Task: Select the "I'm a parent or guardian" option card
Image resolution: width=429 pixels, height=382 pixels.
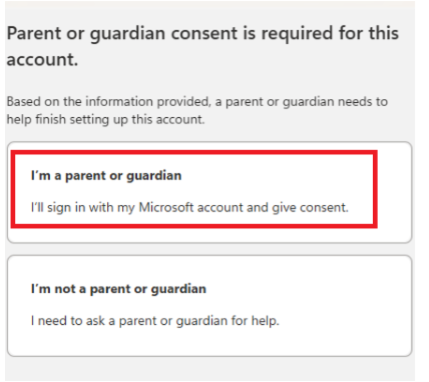Action: pos(209,192)
